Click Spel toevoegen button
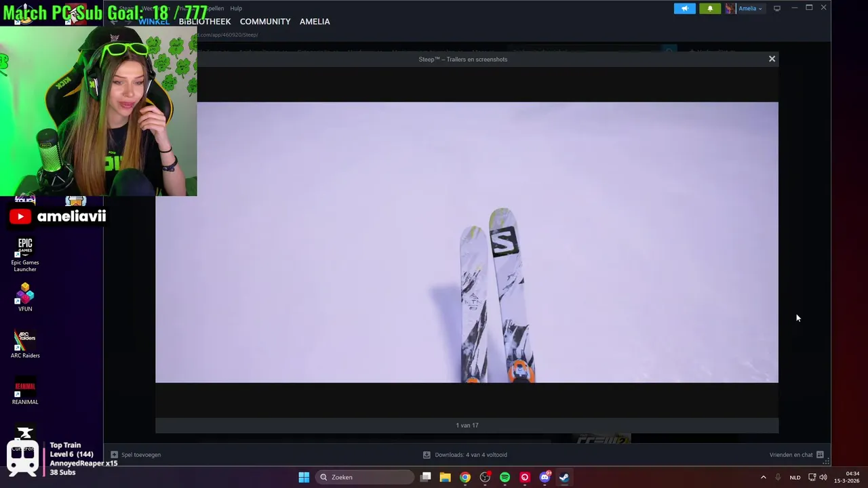This screenshot has height=488, width=868. (x=136, y=455)
